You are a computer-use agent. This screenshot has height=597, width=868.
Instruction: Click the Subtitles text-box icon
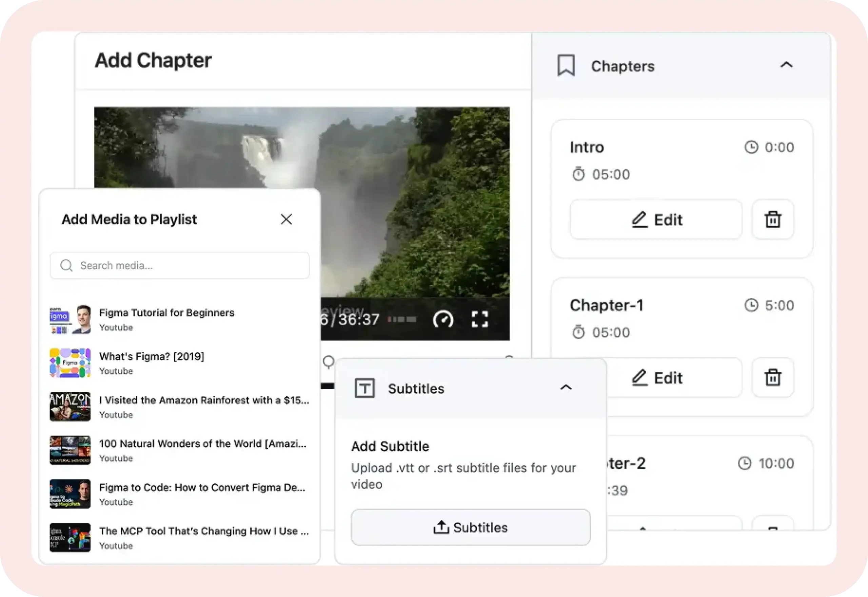pos(364,388)
